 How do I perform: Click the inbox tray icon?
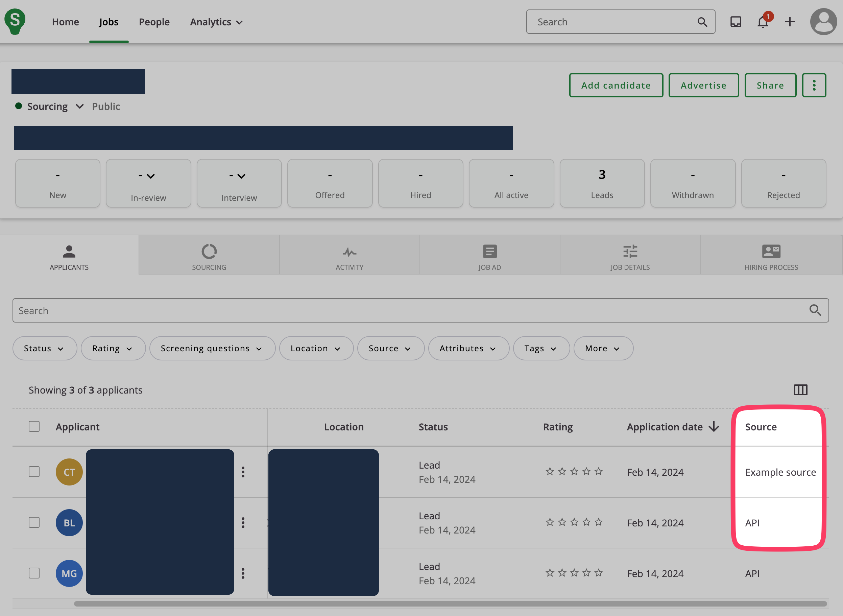point(735,22)
